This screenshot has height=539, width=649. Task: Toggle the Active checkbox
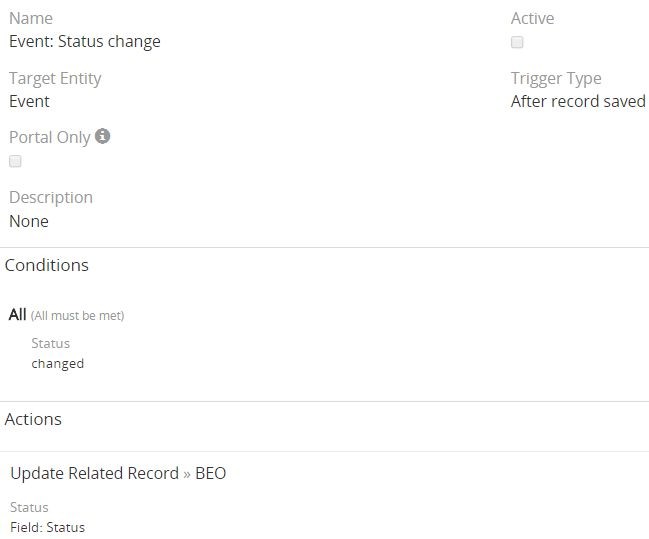coord(517,42)
